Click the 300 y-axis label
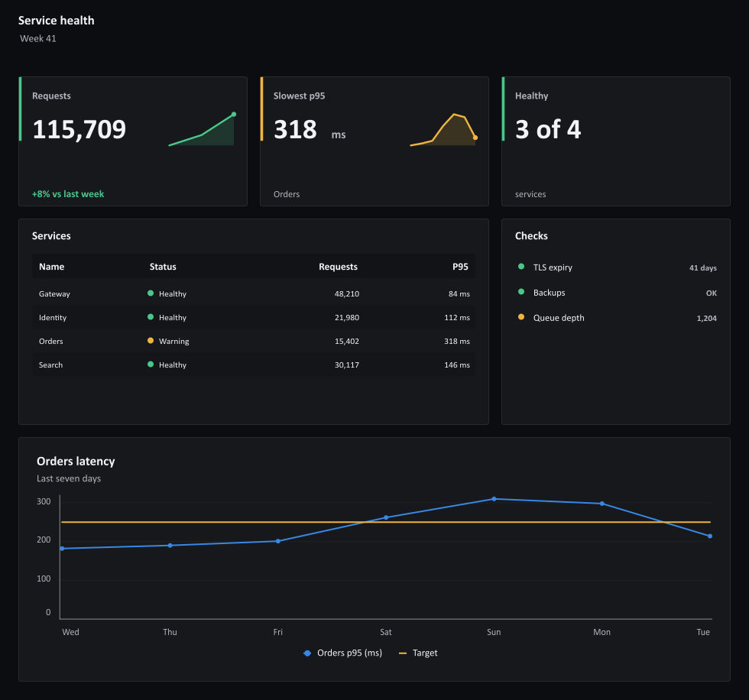 coord(44,501)
